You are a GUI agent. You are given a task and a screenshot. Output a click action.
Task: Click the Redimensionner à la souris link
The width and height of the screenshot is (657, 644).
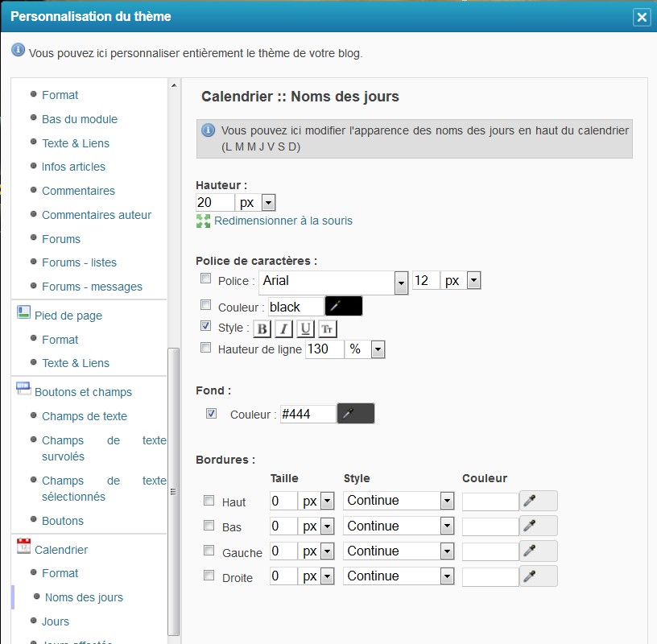click(283, 221)
